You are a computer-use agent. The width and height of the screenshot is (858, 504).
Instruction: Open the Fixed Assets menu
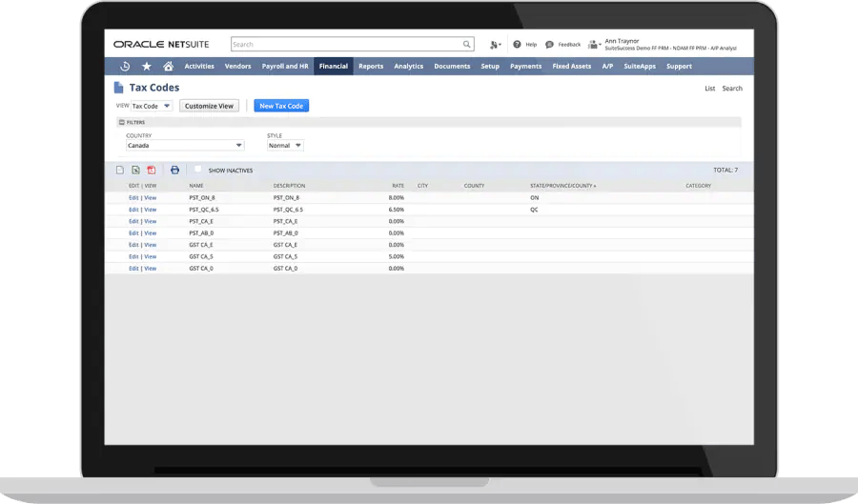click(x=572, y=66)
